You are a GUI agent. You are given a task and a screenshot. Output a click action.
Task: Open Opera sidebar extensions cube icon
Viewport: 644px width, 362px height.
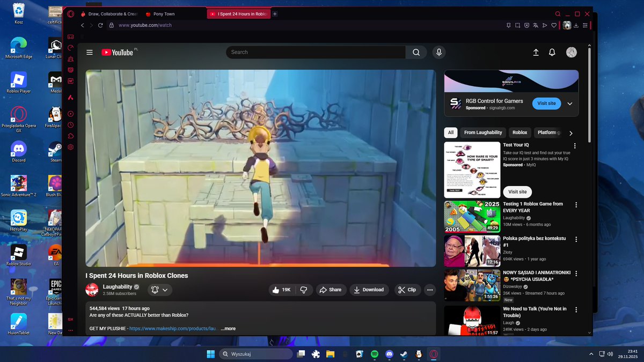coord(70,136)
